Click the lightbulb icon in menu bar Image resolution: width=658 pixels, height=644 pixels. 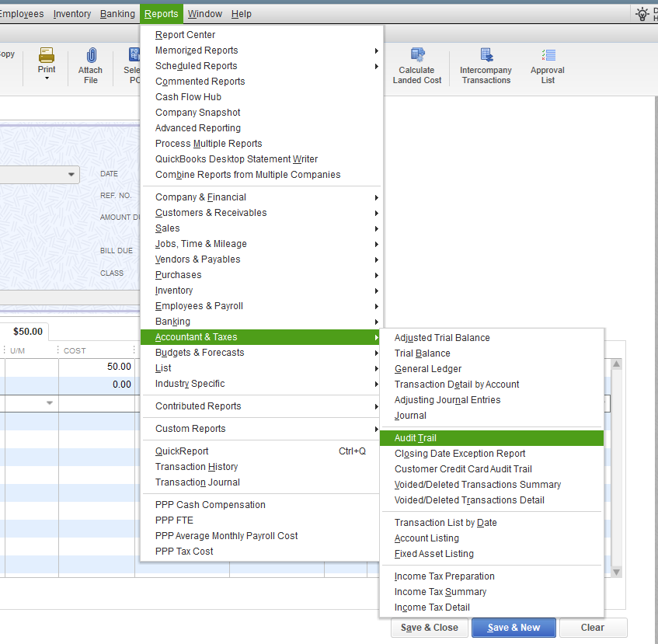pos(642,14)
